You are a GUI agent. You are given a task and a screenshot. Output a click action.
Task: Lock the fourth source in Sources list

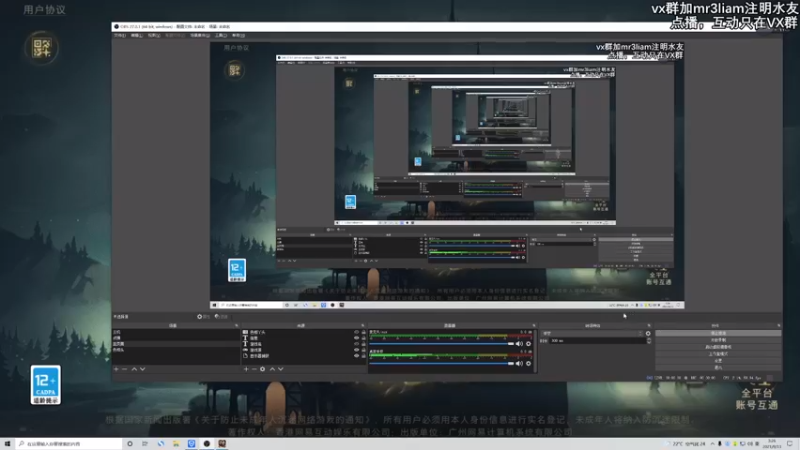click(364, 350)
